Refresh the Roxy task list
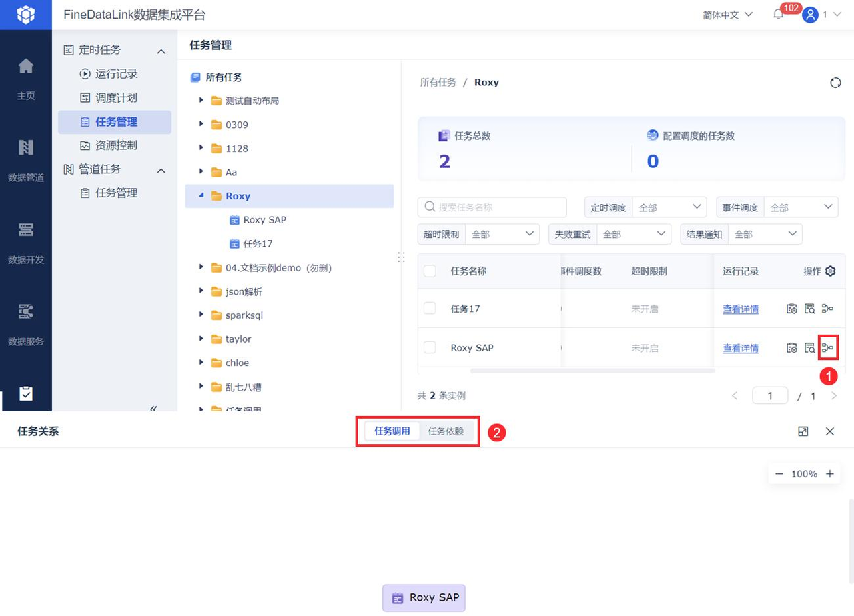The image size is (854, 616). [x=835, y=83]
